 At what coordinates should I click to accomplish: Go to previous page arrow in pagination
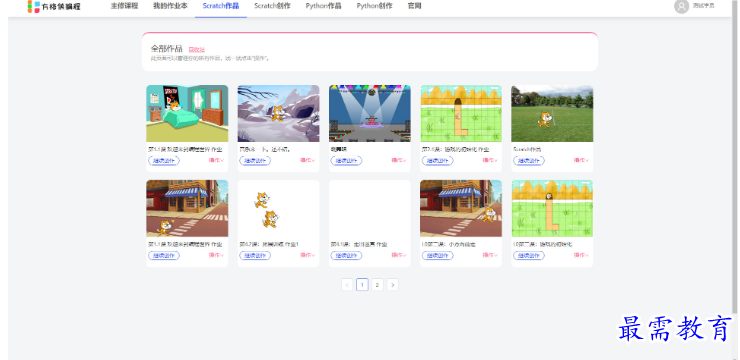pyautogui.click(x=347, y=285)
